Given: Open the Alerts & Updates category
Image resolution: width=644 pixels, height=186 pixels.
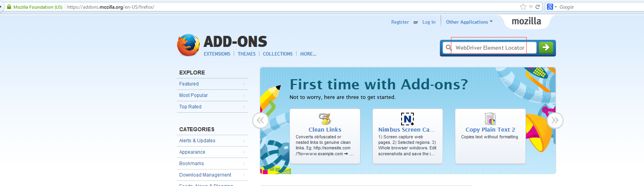Looking at the screenshot, I should click(x=212, y=141).
